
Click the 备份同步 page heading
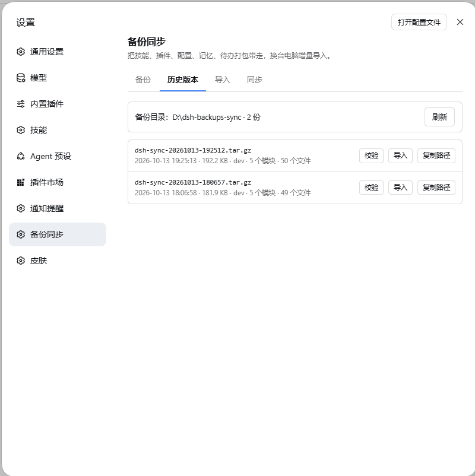point(147,42)
